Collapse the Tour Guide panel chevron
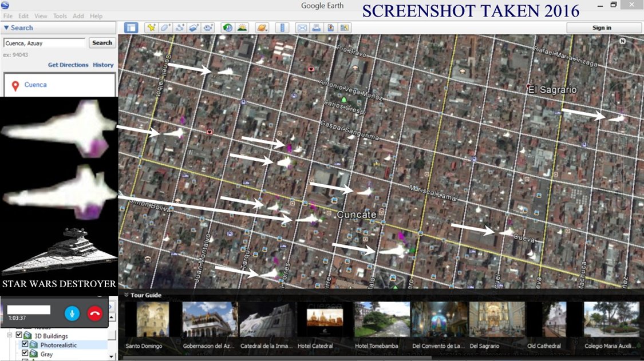This screenshot has height=361, width=644. [x=125, y=295]
